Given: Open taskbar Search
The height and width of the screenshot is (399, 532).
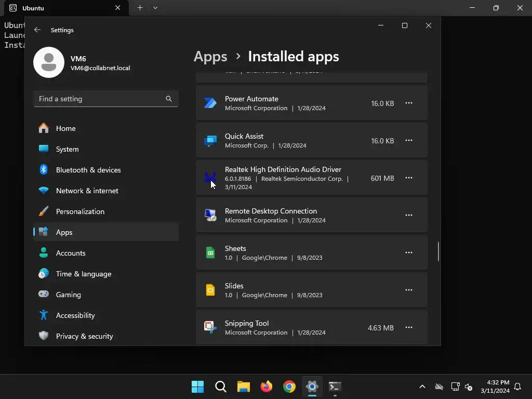Looking at the screenshot, I should click(x=220, y=387).
